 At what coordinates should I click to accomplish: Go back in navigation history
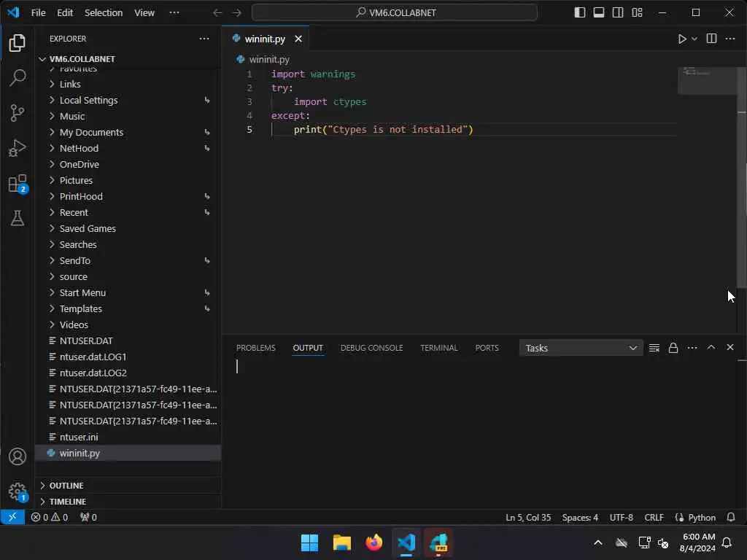click(217, 13)
